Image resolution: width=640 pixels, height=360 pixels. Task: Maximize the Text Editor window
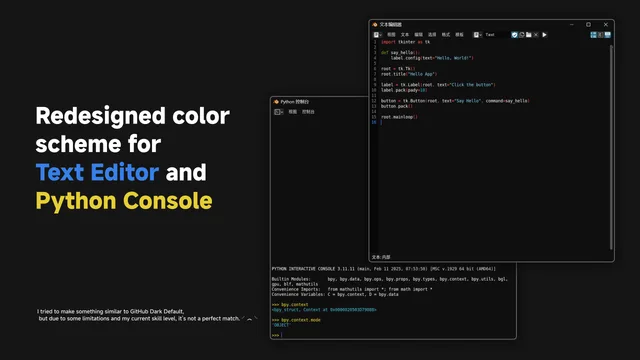[588, 24]
